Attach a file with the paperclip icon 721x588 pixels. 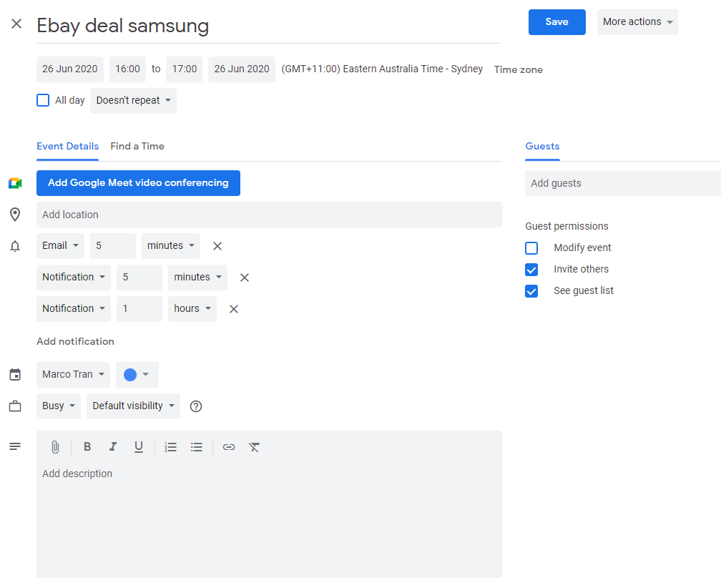coord(55,447)
